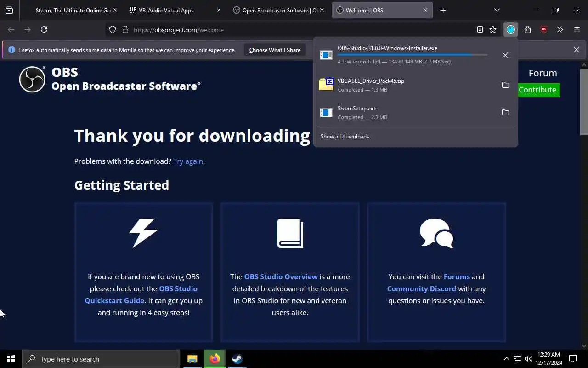Click the page vertical scrollbar

584,102
